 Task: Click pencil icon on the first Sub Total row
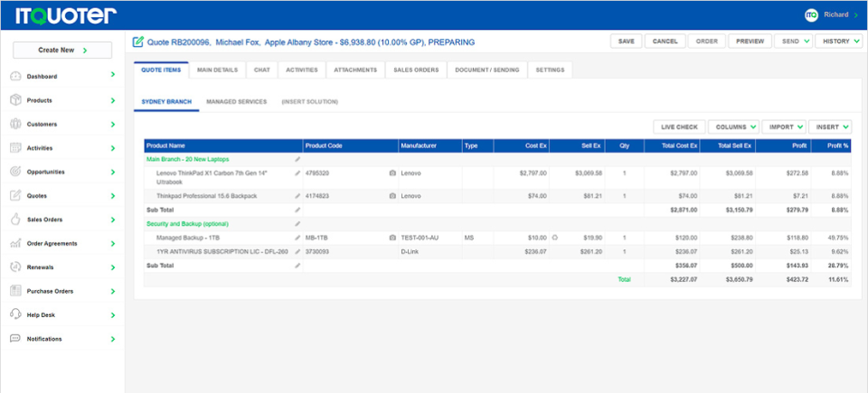(x=297, y=210)
